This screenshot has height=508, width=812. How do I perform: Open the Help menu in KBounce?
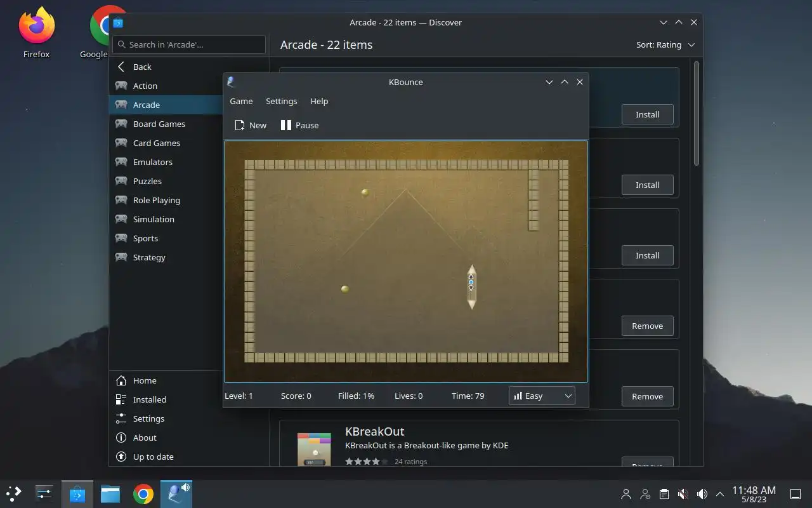click(319, 101)
